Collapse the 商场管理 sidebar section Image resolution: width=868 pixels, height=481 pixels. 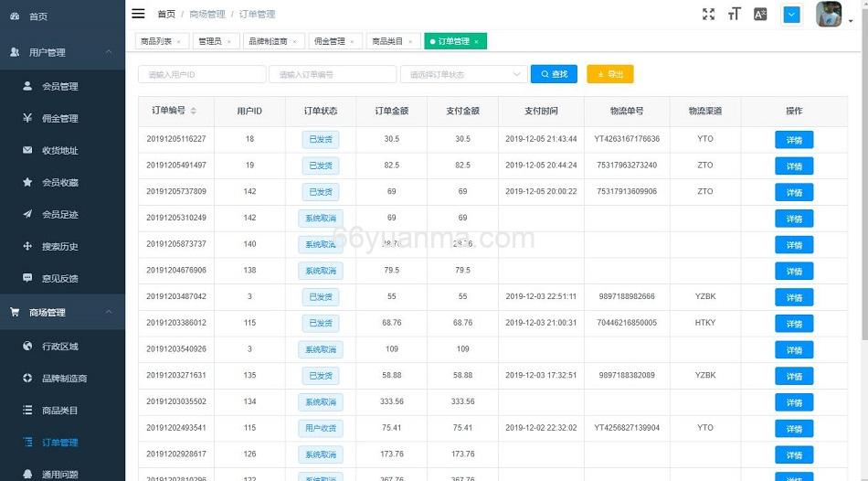[109, 312]
